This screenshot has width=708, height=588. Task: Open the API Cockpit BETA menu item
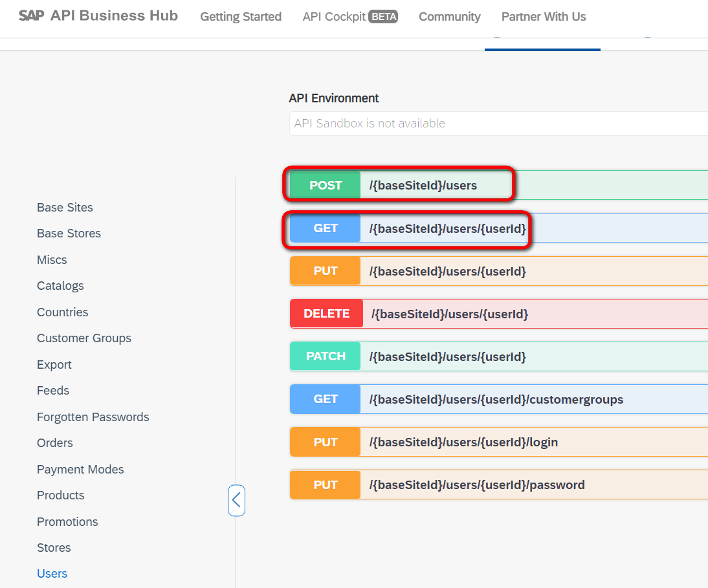click(350, 17)
